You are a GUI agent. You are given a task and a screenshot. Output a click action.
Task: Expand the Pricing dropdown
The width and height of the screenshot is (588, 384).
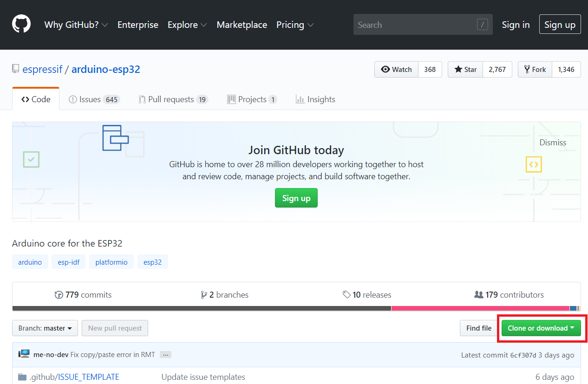295,25
